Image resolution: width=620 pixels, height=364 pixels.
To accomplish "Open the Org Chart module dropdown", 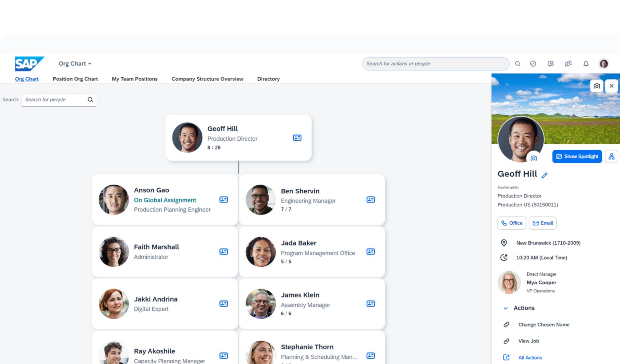I will (x=75, y=64).
